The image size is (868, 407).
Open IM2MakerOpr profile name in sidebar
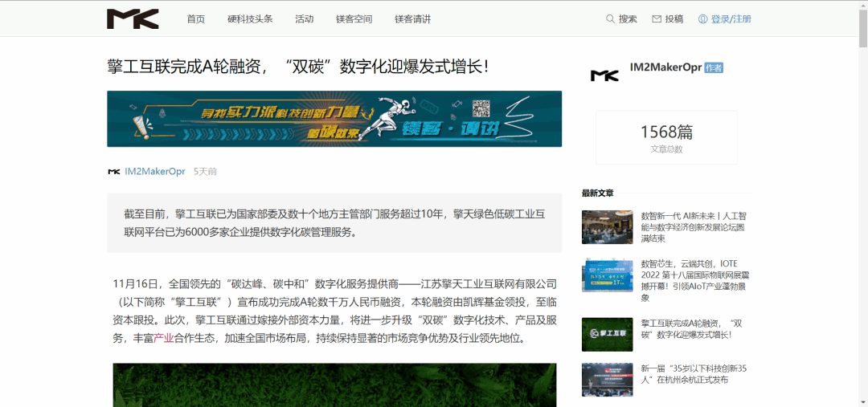[x=666, y=67]
